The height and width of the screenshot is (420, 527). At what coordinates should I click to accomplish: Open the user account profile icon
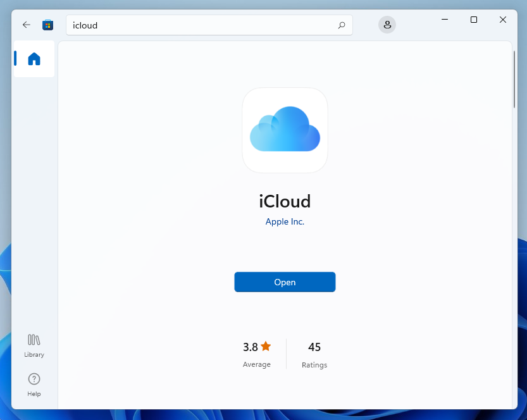pyautogui.click(x=387, y=25)
